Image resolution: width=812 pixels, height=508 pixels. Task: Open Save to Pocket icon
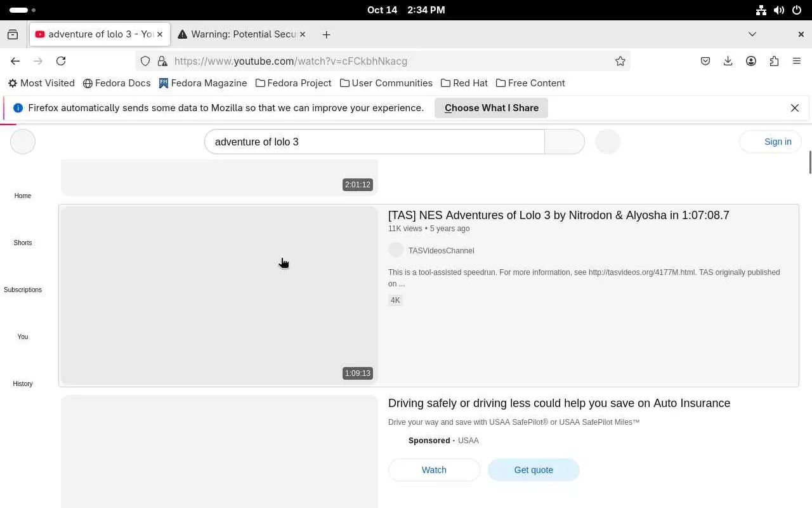(705, 61)
